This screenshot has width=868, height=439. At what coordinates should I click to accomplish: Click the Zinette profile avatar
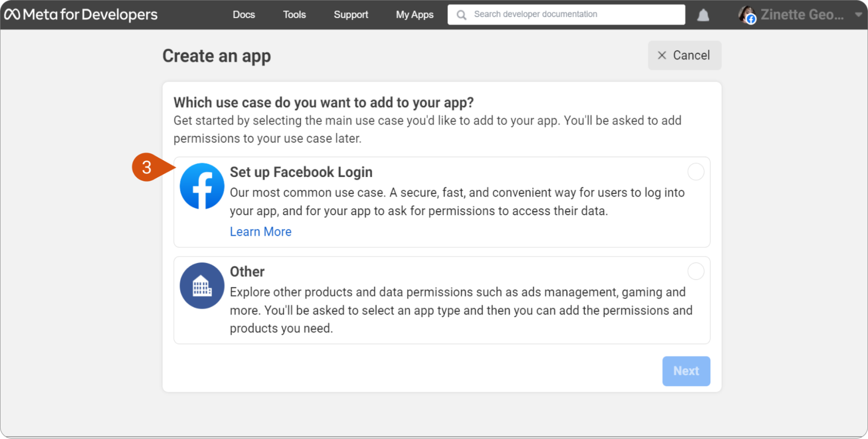[747, 15]
